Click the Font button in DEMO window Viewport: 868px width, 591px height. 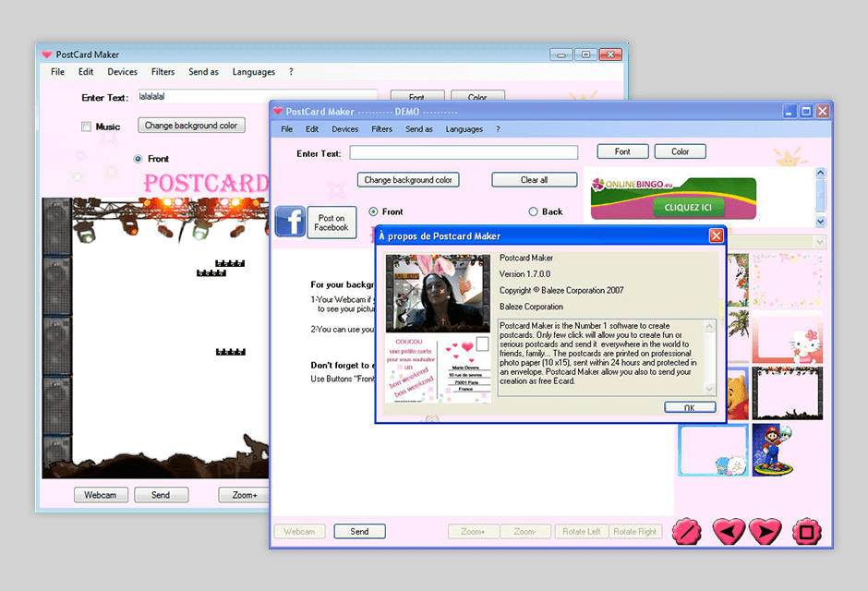[622, 151]
